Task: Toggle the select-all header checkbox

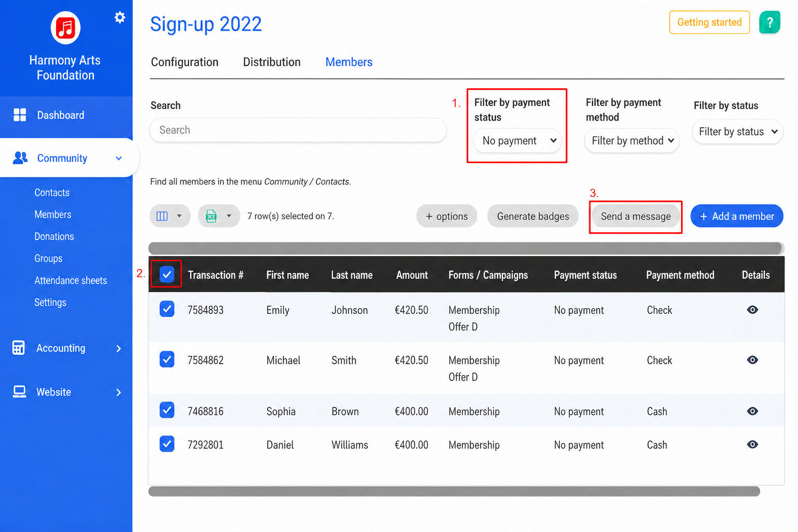Action: point(167,274)
